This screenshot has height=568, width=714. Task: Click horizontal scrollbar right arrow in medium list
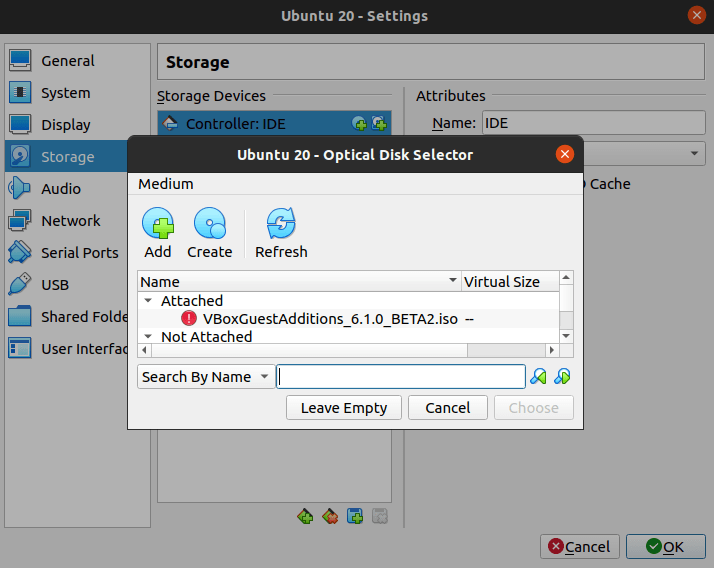pos(552,350)
